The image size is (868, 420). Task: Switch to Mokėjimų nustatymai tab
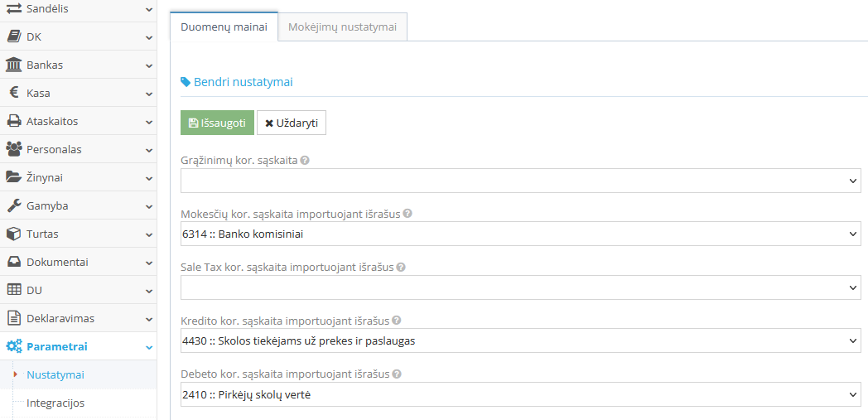point(342,27)
